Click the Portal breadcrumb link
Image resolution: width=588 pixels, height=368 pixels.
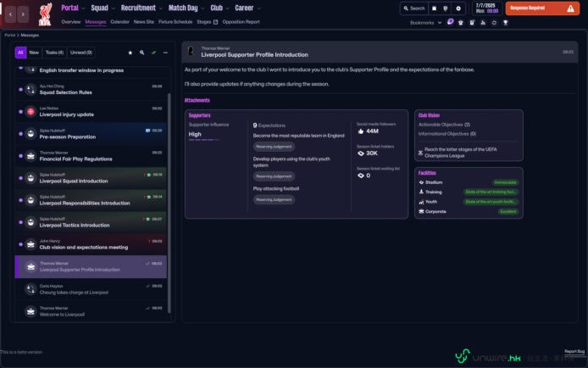coord(10,36)
